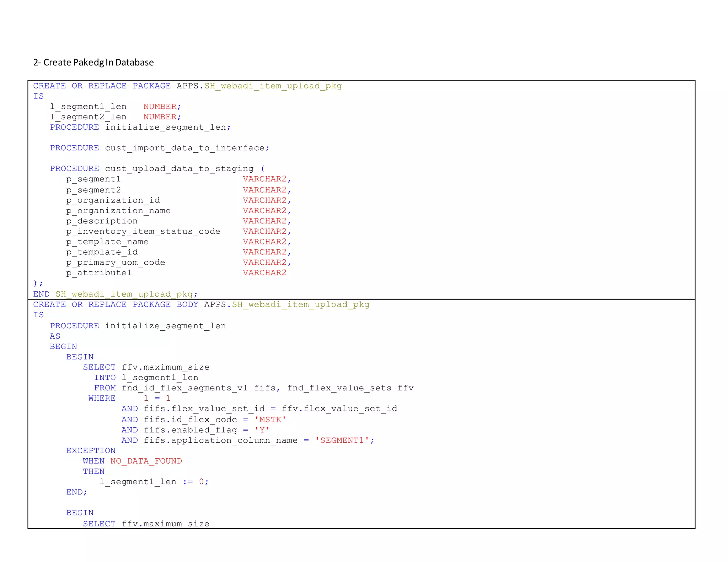Click last 'SELECT ffv.maximum_size' line at bottom
This screenshot has width=728, height=562.
146,523
